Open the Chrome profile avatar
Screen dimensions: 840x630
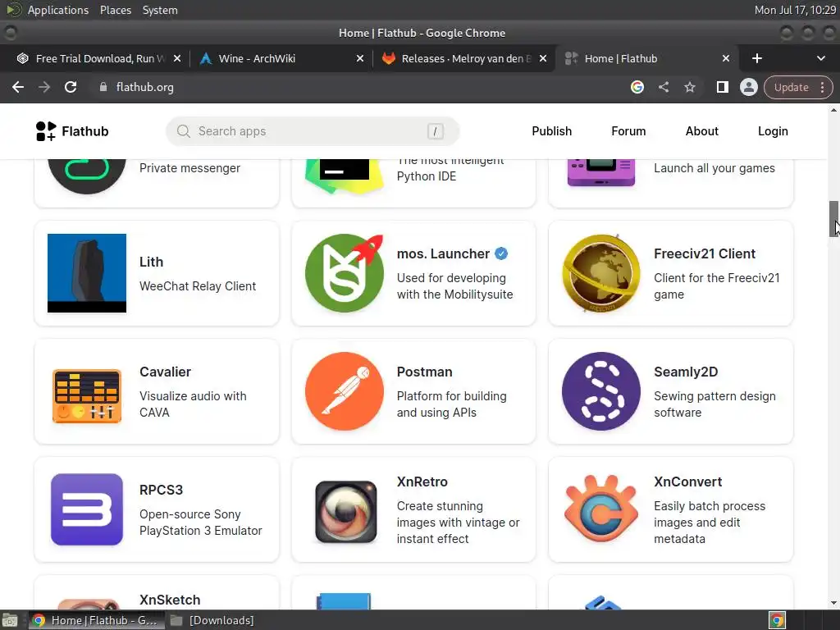coord(748,87)
